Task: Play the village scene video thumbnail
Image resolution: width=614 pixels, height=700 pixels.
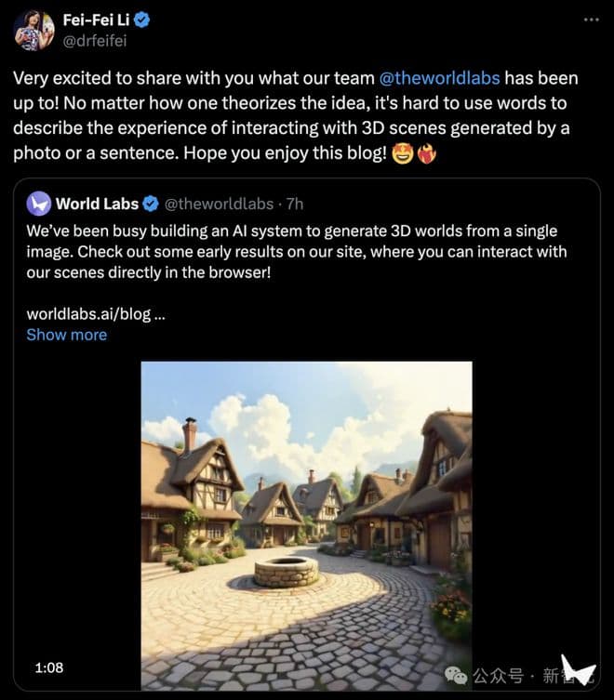Action: pyautogui.click(x=306, y=524)
